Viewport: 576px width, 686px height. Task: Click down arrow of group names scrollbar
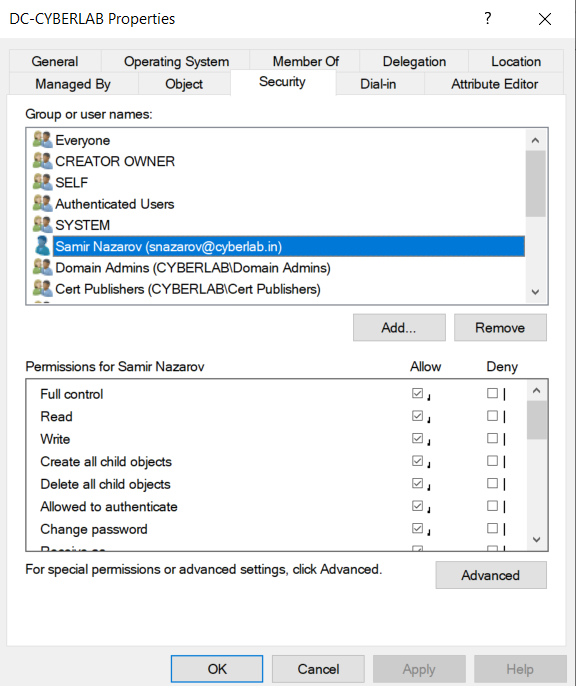tap(535, 291)
